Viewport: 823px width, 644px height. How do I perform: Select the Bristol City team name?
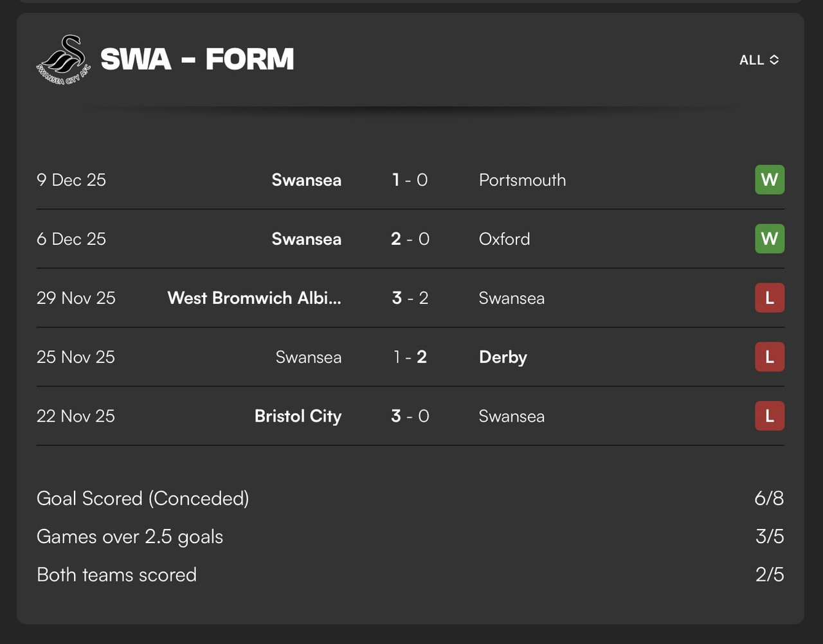coord(298,416)
